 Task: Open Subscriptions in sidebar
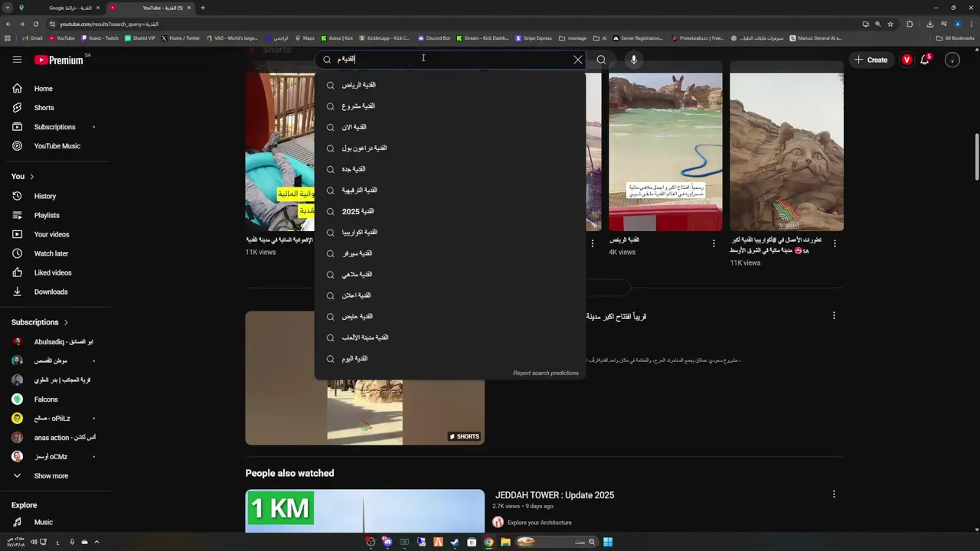pos(55,127)
